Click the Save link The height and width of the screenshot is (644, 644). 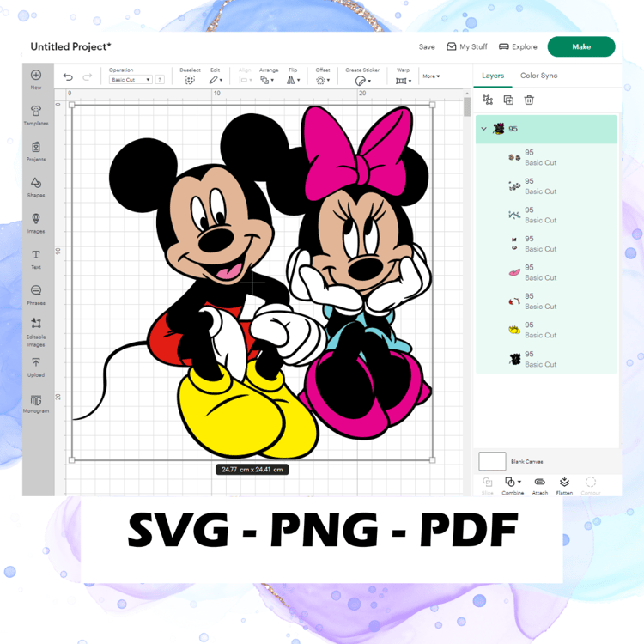coord(427,47)
